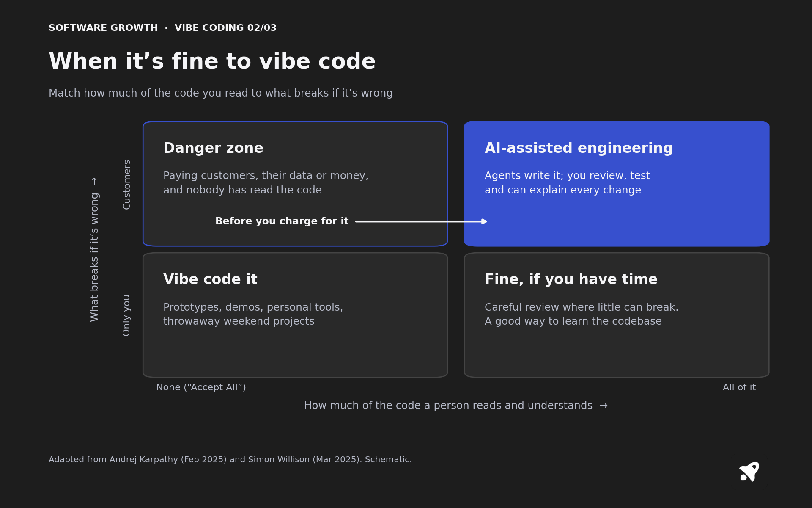Image resolution: width=812 pixels, height=508 pixels.
Task: Click the horizontal axis title about code reading
Action: [x=455, y=406]
